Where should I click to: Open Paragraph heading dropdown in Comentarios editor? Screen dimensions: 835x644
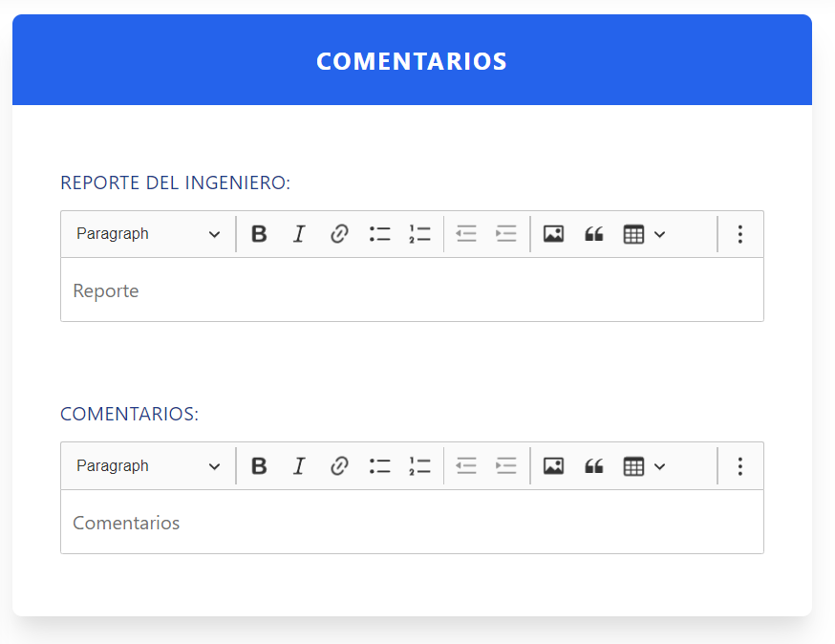pyautogui.click(x=148, y=466)
